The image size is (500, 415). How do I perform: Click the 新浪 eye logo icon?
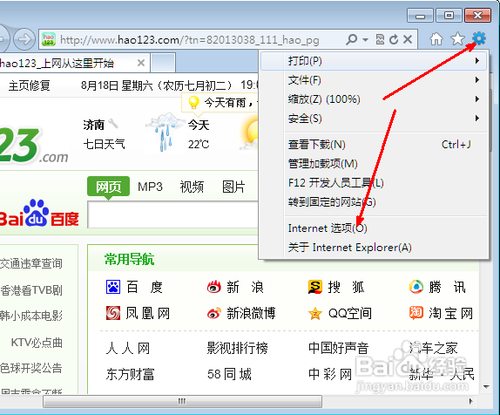pos(214,287)
